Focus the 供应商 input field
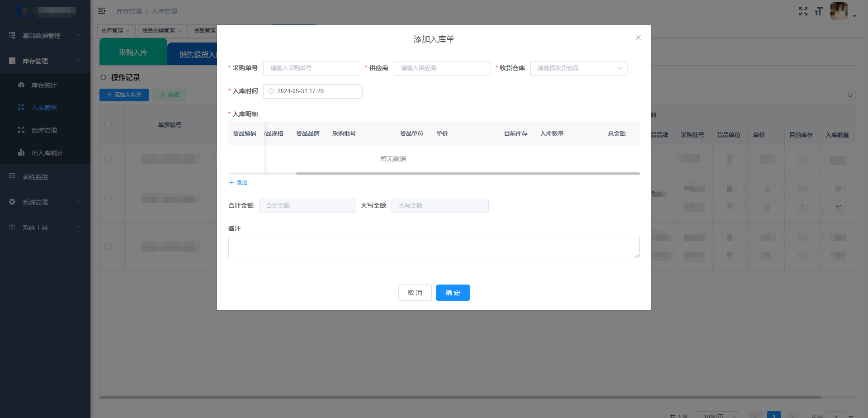The width and height of the screenshot is (868, 418). coord(442,68)
